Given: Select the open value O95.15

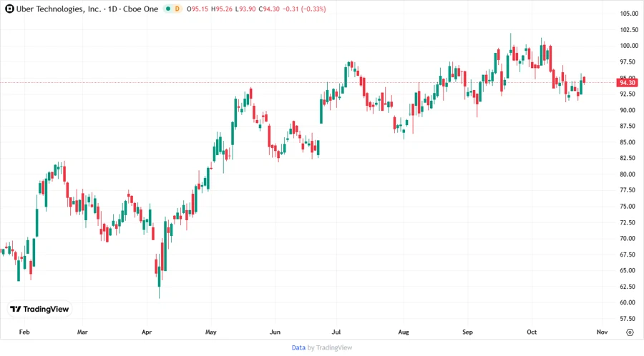Looking at the screenshot, I should point(197,9).
